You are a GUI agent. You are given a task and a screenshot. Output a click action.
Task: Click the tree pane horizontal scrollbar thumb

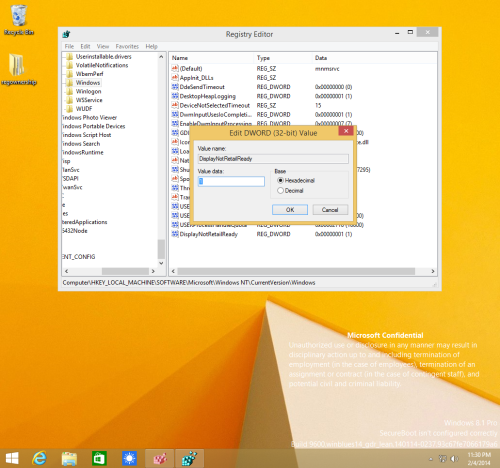click(x=125, y=271)
